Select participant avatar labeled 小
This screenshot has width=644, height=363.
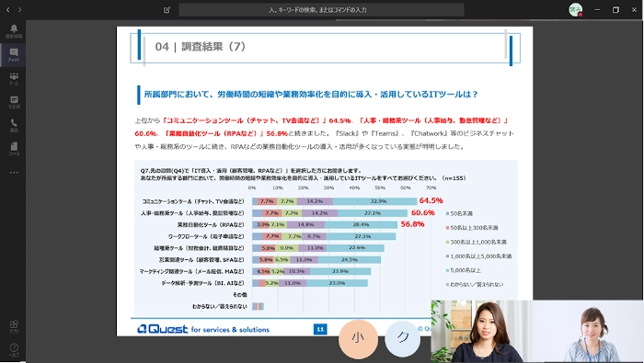pos(358,339)
